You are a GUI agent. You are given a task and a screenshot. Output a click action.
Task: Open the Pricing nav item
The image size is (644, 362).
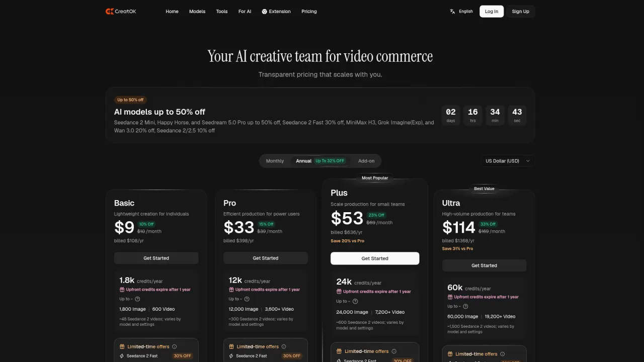pos(309,11)
